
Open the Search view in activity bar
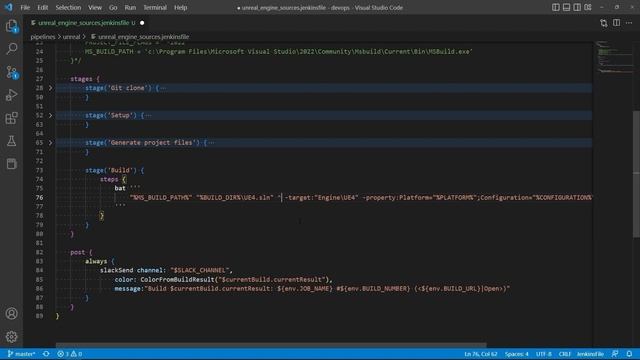[x=11, y=49]
